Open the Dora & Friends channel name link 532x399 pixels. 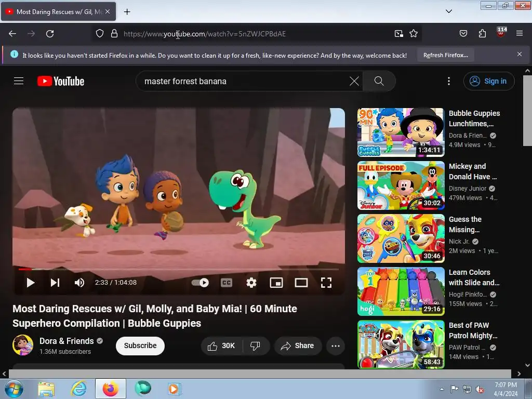point(66,341)
